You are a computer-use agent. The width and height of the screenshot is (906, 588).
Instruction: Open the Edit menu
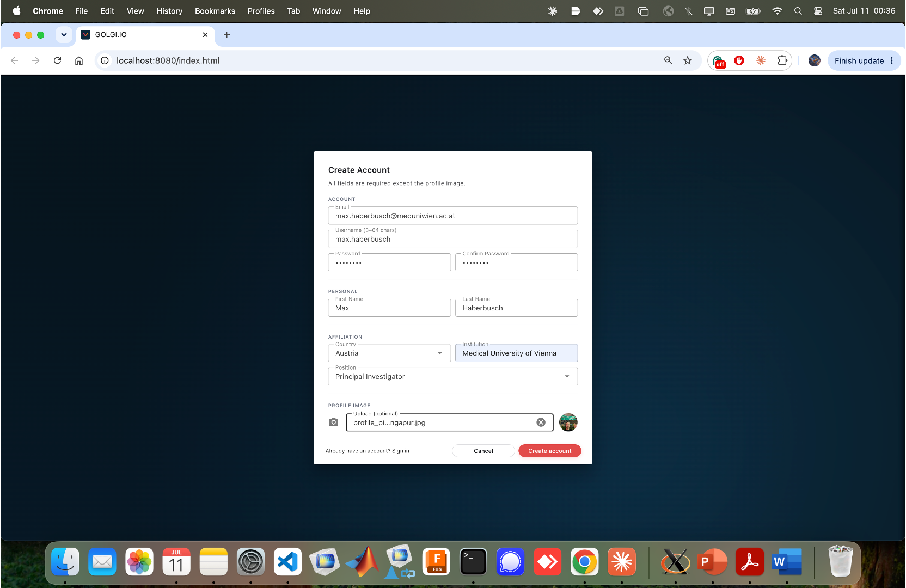point(107,11)
